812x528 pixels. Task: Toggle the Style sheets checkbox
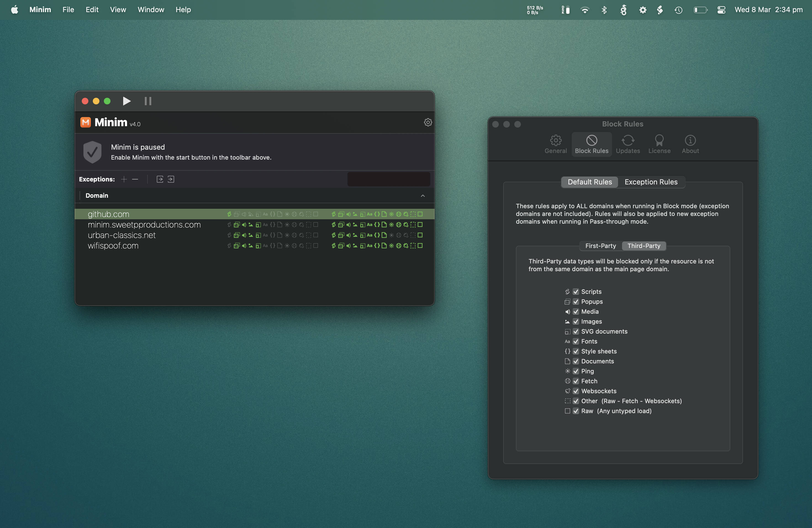tap(576, 351)
